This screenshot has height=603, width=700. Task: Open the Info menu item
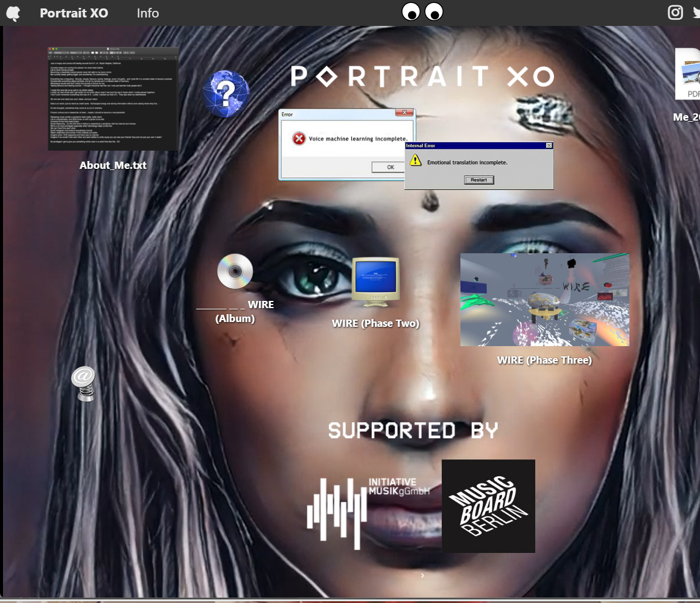point(147,13)
